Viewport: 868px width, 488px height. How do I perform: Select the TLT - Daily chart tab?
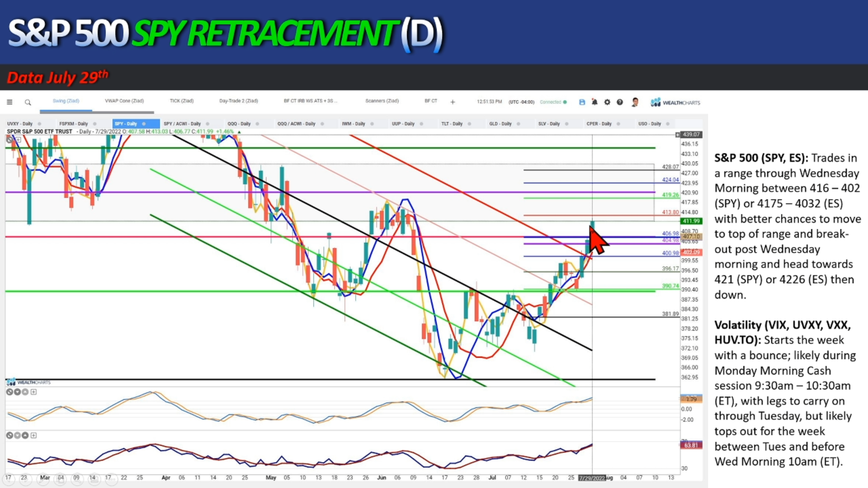pyautogui.click(x=452, y=124)
